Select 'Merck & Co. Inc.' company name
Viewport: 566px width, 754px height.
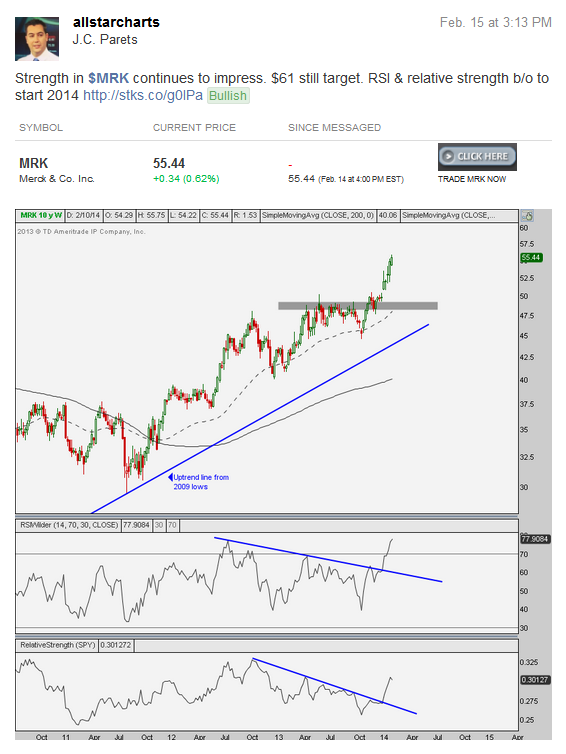pyautogui.click(x=57, y=179)
